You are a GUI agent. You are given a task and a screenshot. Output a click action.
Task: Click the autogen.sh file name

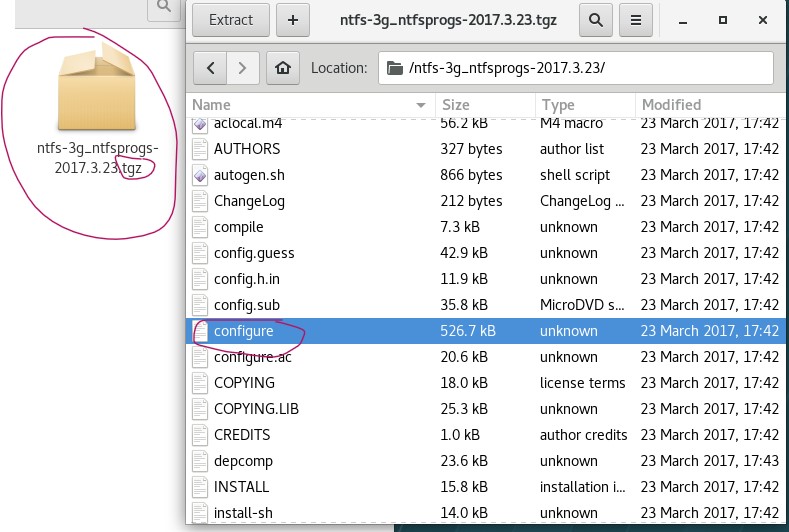[x=249, y=175]
